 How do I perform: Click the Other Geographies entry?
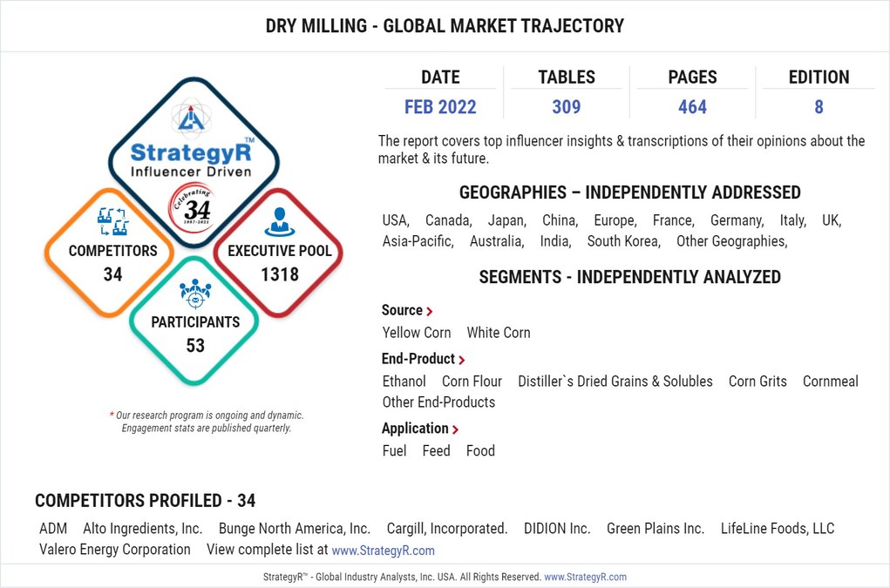(732, 241)
